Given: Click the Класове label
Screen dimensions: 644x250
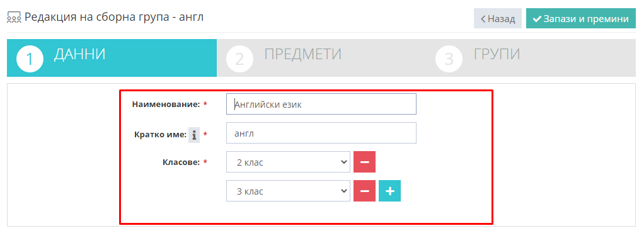Looking at the screenshot, I should pyautogui.click(x=181, y=162).
